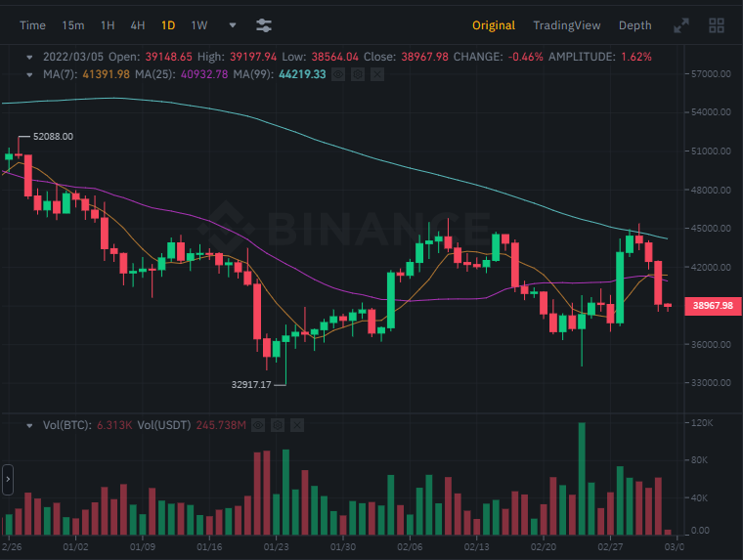Switch to the 15m interval
This screenshot has width=743, height=560.
click(73, 25)
